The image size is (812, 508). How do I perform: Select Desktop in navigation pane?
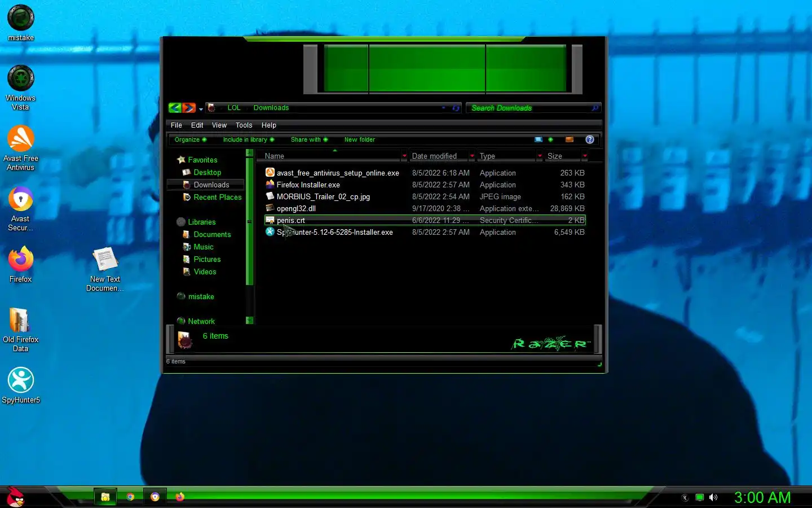pos(207,172)
